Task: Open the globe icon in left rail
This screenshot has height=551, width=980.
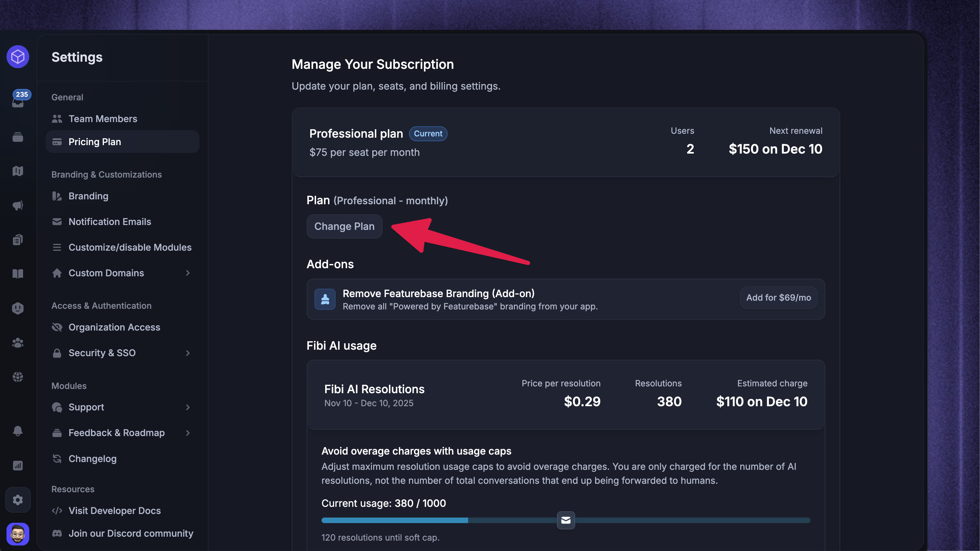Action: (x=18, y=377)
